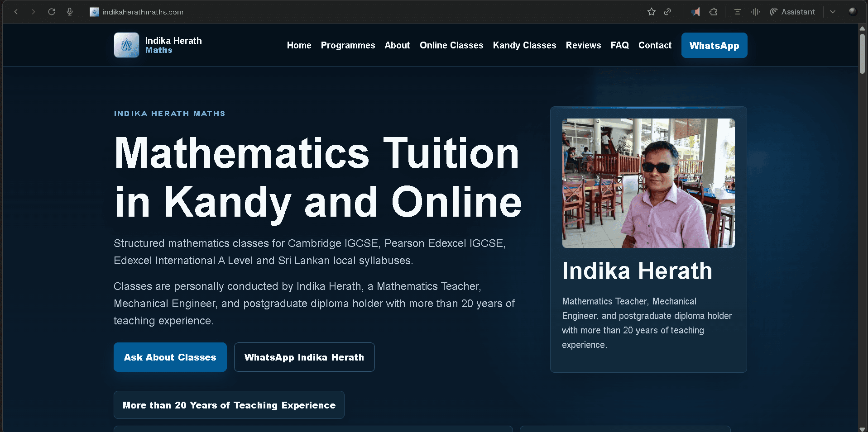
Task: Click the 'Indika Herath Maths' site name
Action: click(x=173, y=45)
